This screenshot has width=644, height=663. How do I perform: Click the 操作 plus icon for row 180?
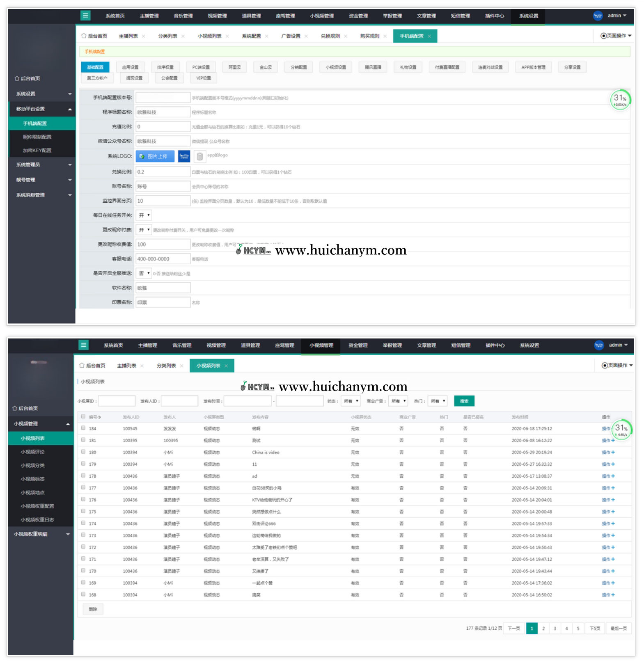point(613,453)
